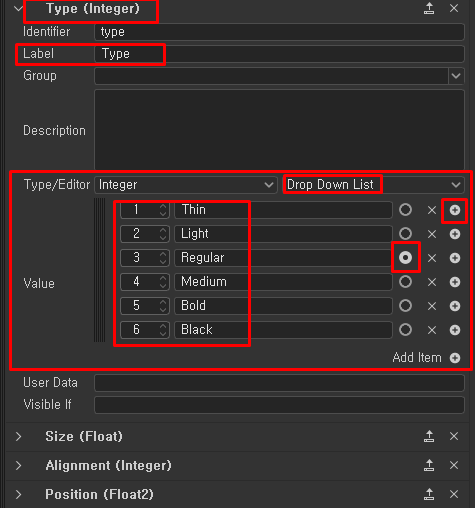Click into the Description text area
Image resolution: width=475 pixels, height=508 pixels.
[279, 130]
